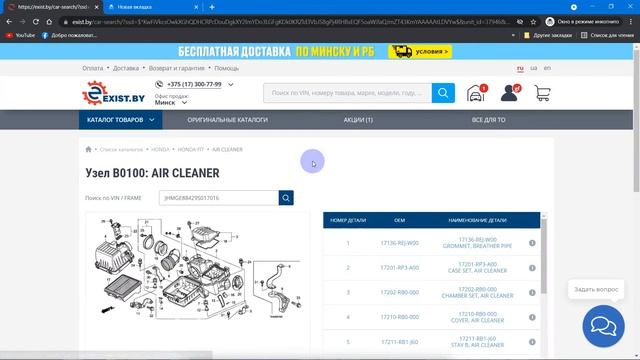Open the Доставка link
Screen dimensions: 640x360
126,68
